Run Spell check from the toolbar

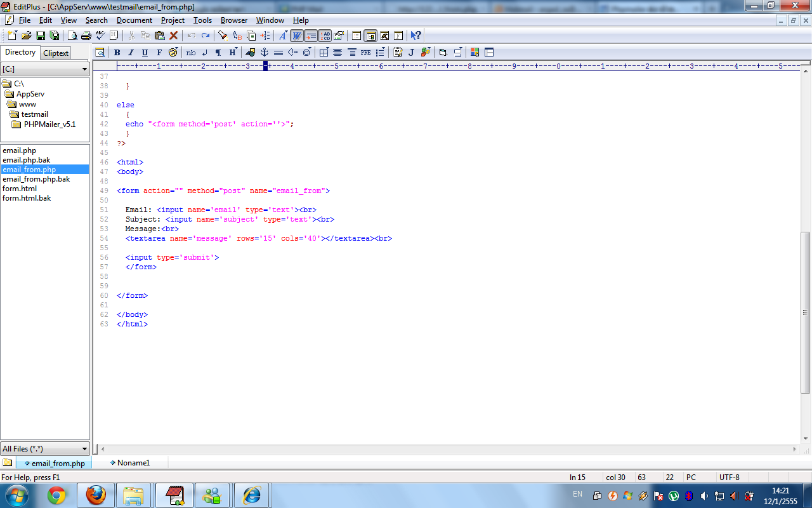point(100,36)
